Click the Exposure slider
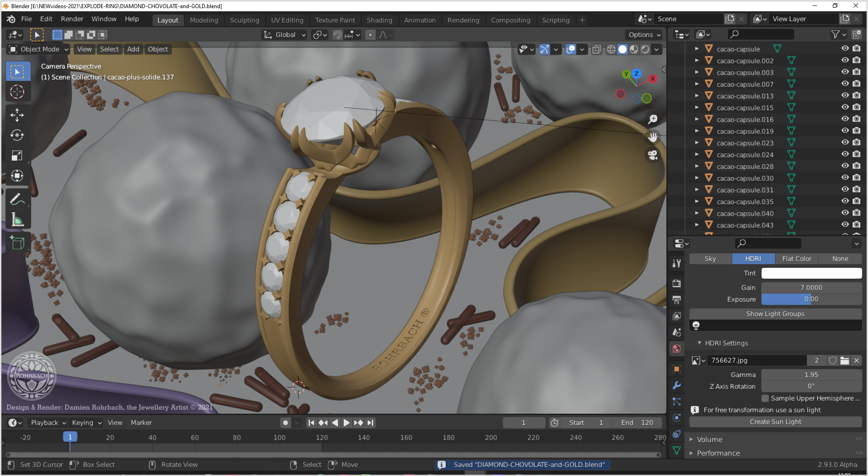 coord(811,299)
